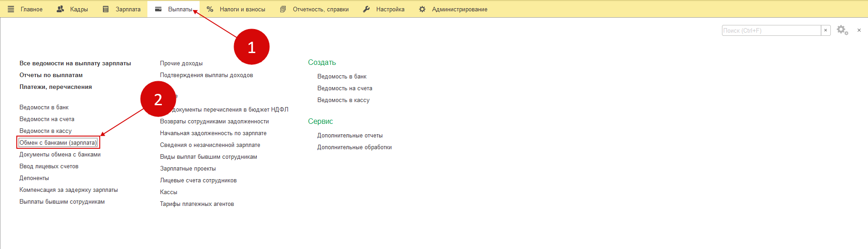Open Настройка with the wrench icon
868x249 pixels.
(x=384, y=9)
